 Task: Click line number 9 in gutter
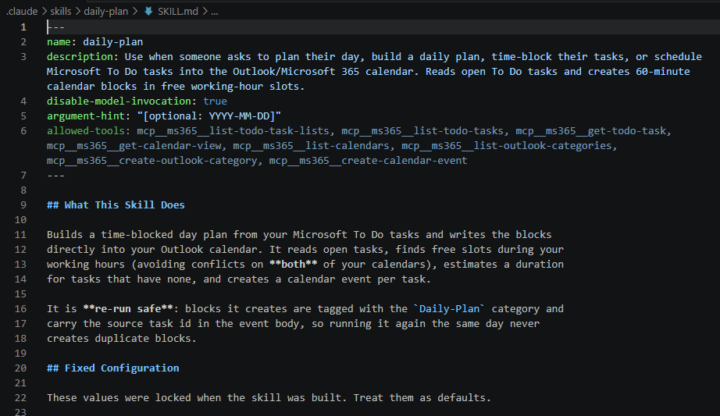23,205
